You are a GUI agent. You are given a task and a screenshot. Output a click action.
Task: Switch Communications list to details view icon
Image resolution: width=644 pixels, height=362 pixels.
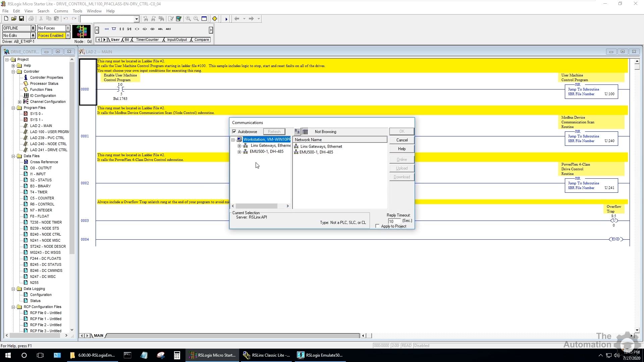point(305,132)
